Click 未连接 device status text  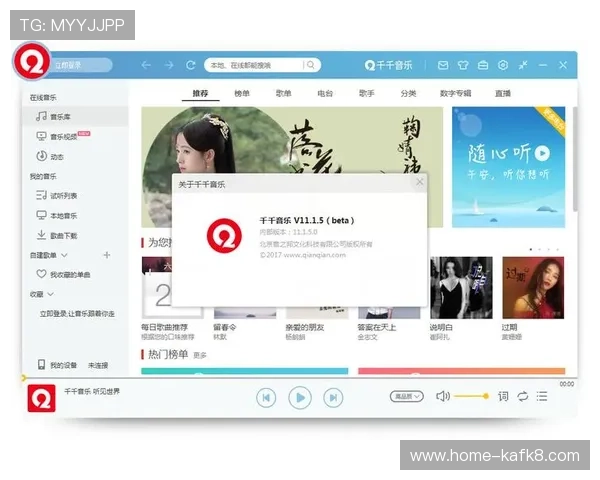(98, 365)
